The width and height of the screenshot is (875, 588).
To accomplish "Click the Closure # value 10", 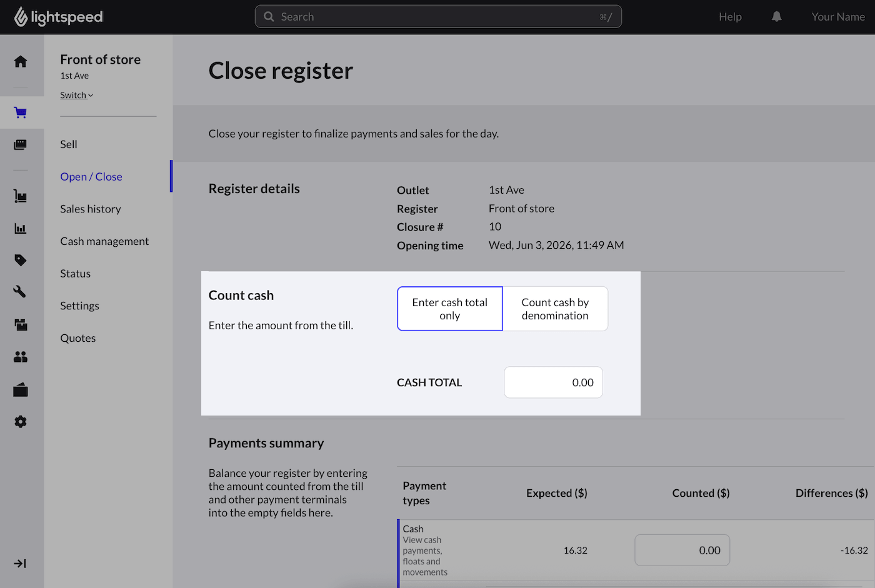I will (x=495, y=227).
